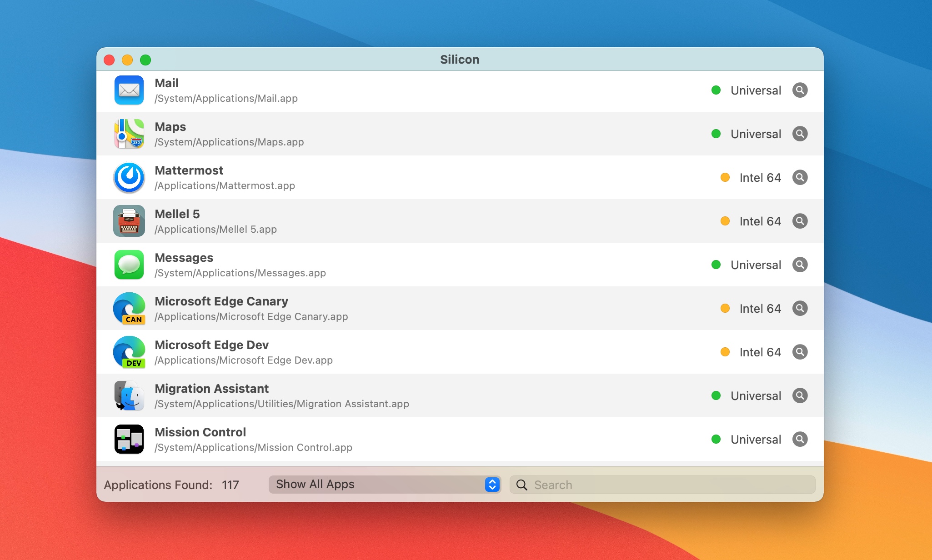932x560 pixels.
Task: Click the orange Intel 64 dot for Mellel 5
Action: pyautogui.click(x=725, y=221)
